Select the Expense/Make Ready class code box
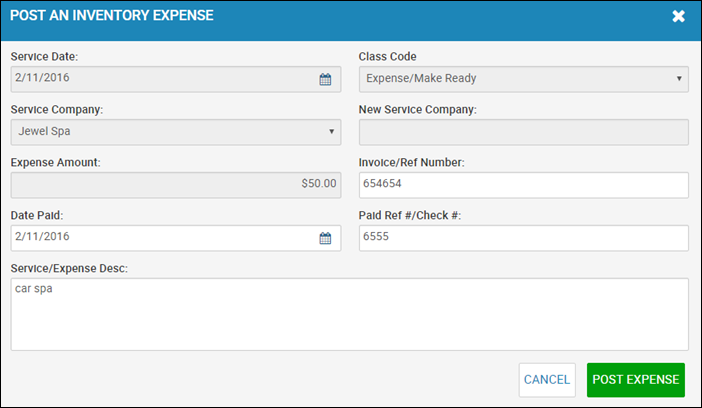Viewport: 702px width, 408px height. point(523,79)
